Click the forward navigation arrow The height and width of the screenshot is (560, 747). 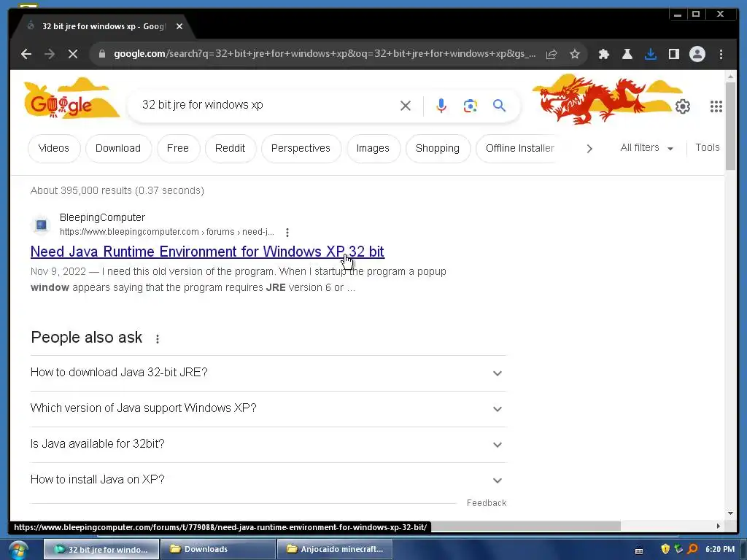[x=50, y=54]
